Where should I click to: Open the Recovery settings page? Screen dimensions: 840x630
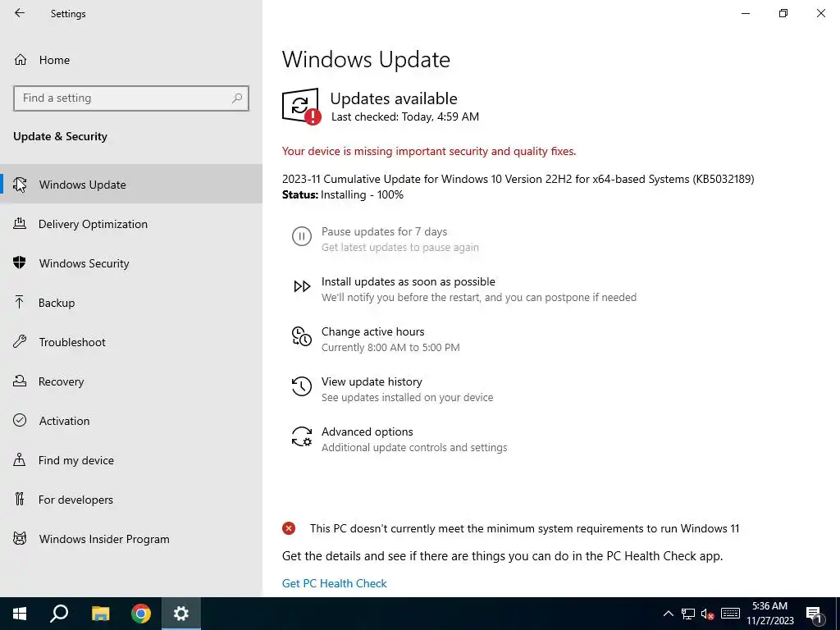(x=131, y=381)
